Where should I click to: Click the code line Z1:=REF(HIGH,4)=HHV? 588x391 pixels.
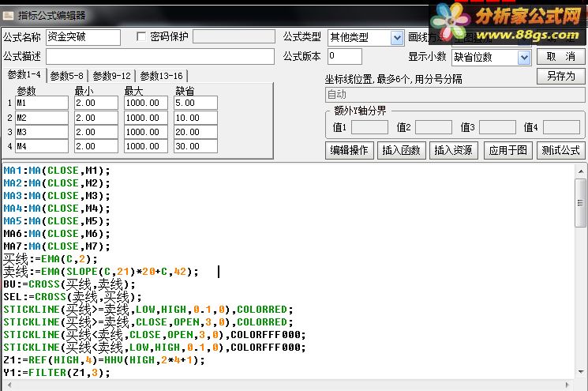tap(104, 360)
